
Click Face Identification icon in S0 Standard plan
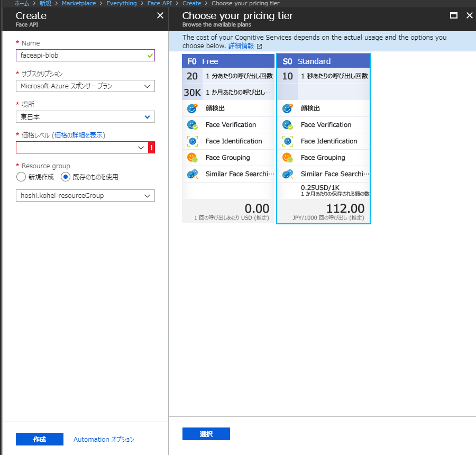pyautogui.click(x=288, y=141)
